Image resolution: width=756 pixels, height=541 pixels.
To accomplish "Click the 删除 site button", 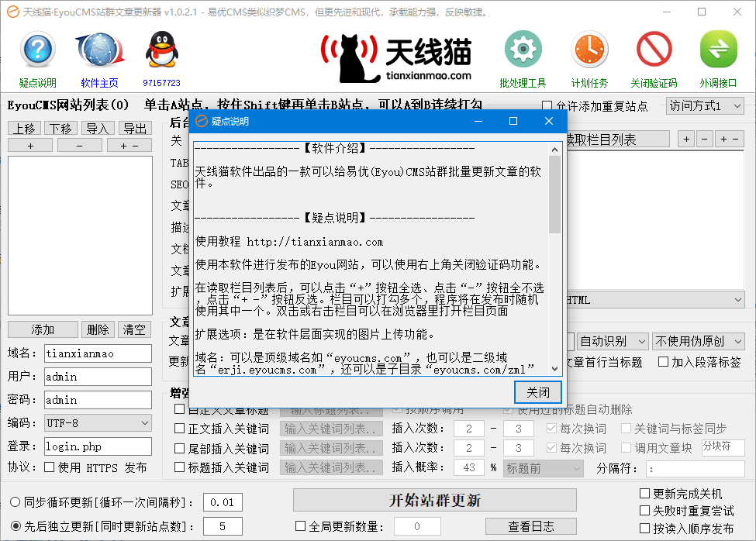I will pos(98,329).
